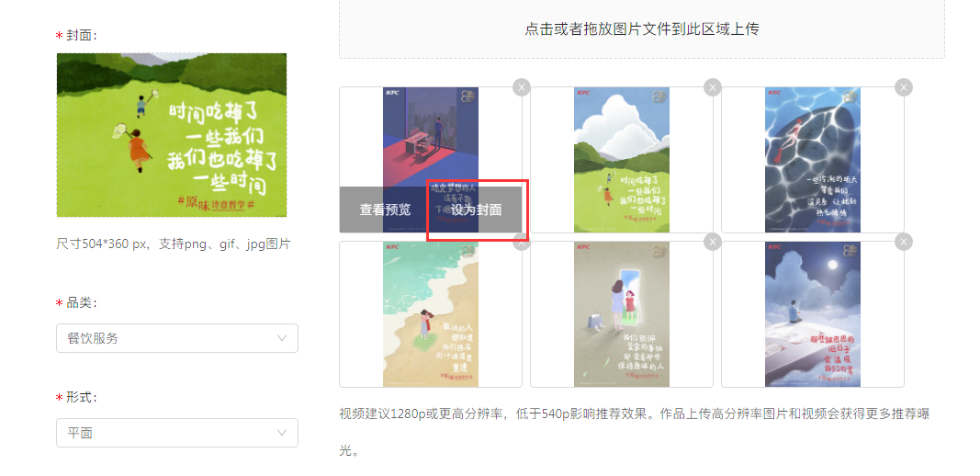The height and width of the screenshot is (476, 980).
Task: Select the green meadow poster thumbnail
Action: tap(622, 160)
